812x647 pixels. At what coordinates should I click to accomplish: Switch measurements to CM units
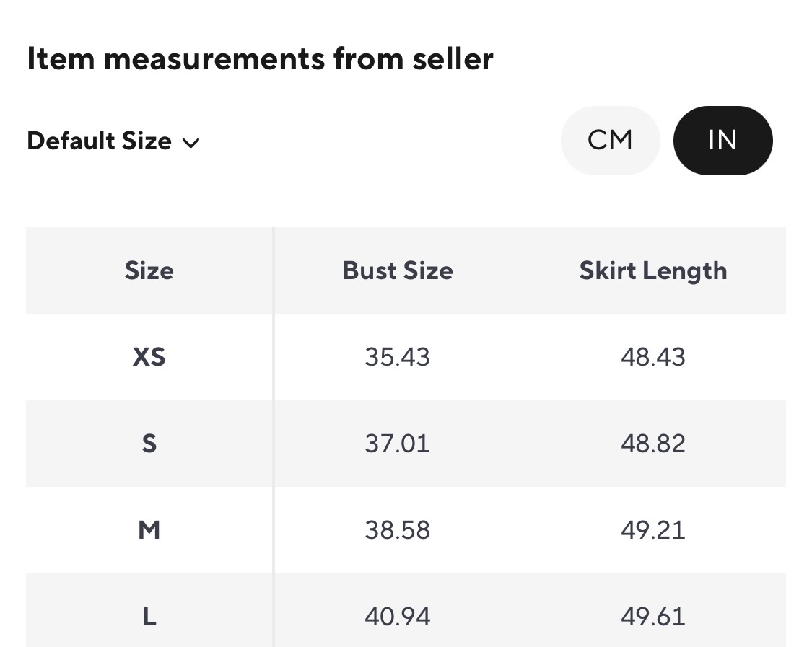click(x=610, y=141)
